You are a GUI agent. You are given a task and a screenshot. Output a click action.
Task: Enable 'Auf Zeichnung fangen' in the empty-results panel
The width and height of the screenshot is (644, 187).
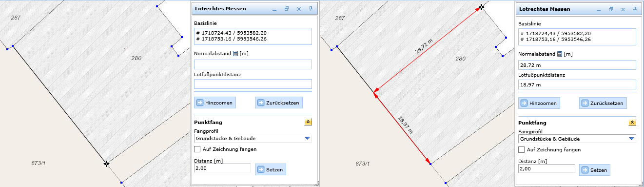coord(197,149)
